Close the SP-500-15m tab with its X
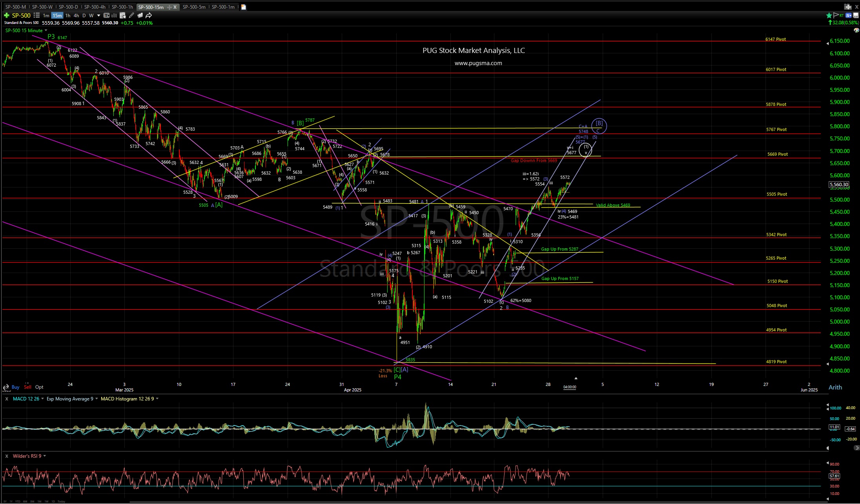 (175, 7)
